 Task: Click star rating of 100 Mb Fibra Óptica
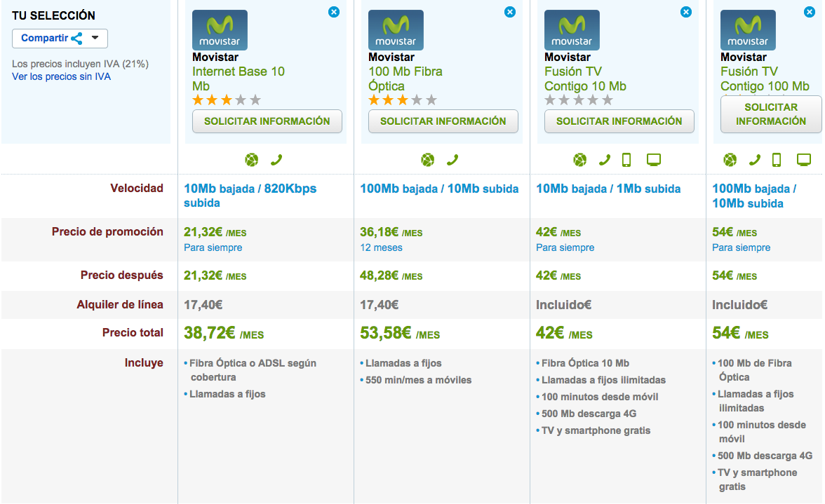click(403, 100)
